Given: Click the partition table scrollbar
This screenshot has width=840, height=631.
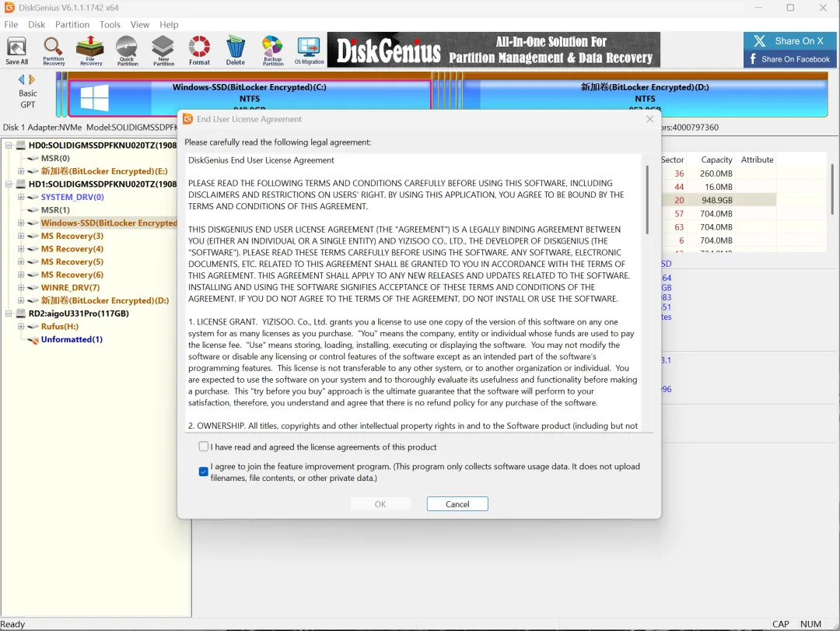Looking at the screenshot, I should pyautogui.click(x=832, y=189).
